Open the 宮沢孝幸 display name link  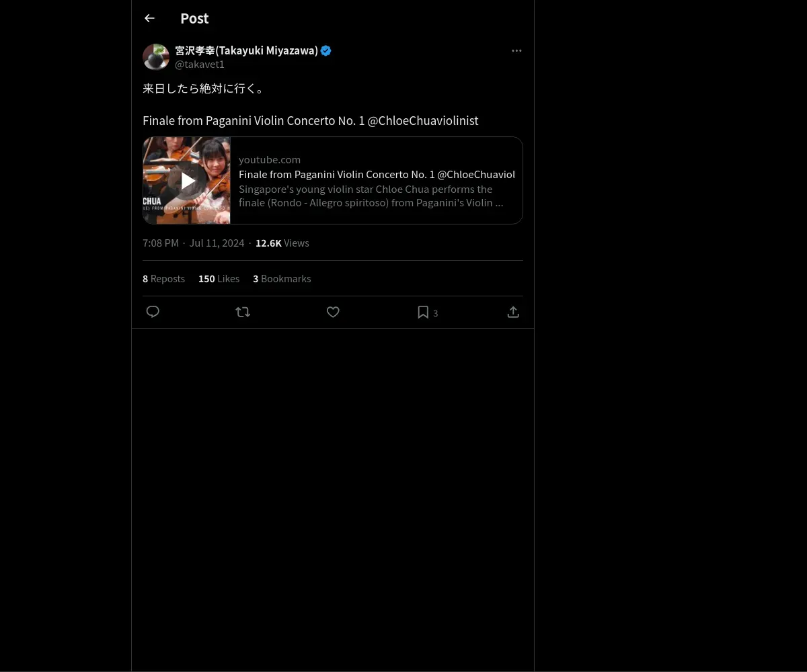246,50
